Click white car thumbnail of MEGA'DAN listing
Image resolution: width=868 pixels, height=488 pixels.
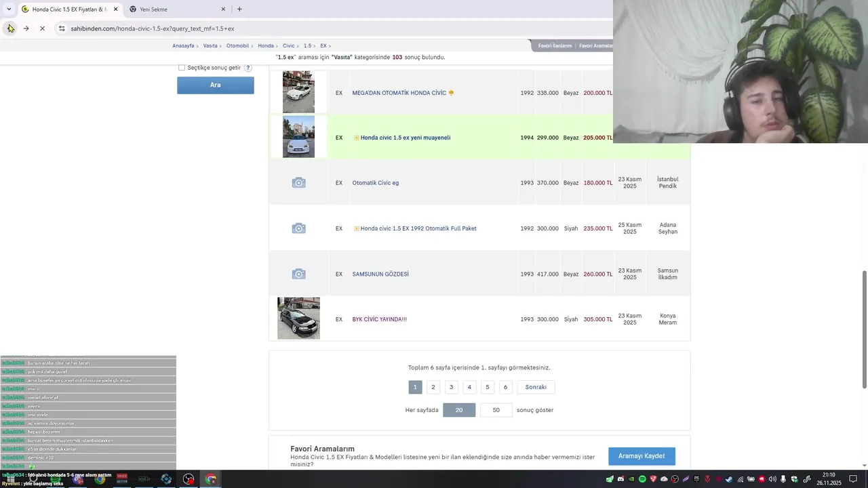pos(298,91)
